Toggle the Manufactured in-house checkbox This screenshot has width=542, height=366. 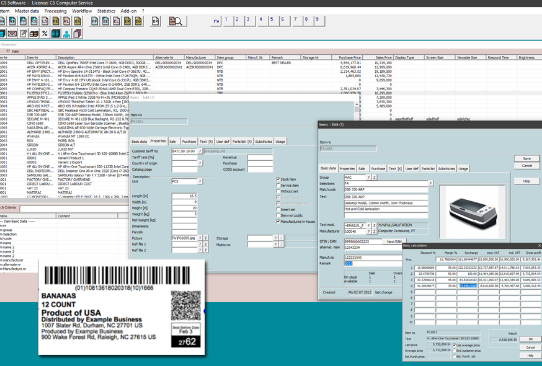[278, 221]
